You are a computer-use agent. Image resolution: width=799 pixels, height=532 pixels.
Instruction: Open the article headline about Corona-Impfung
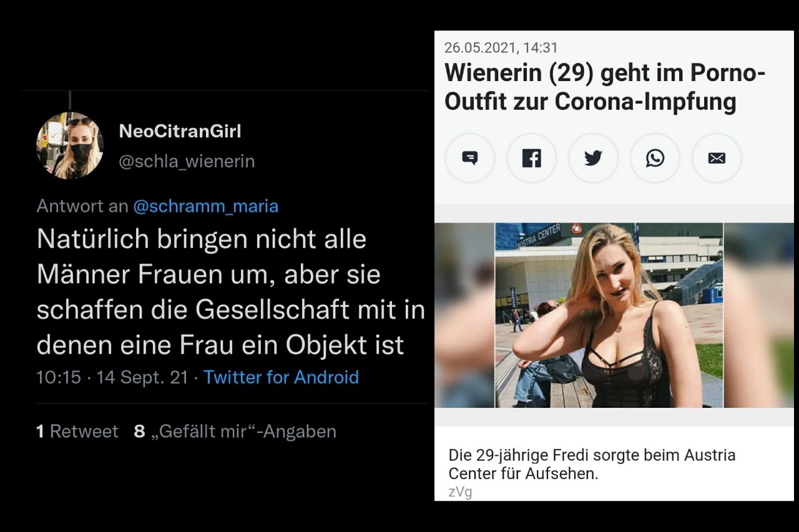(605, 87)
